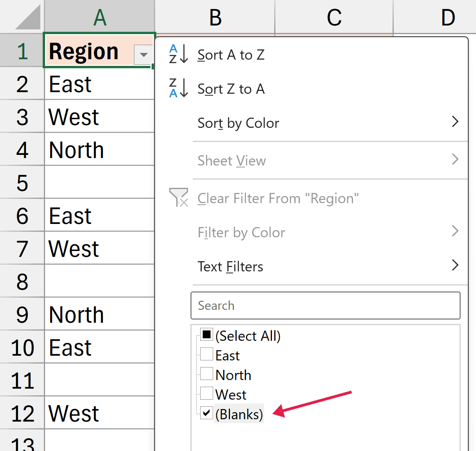The height and width of the screenshot is (451, 476).
Task: Select row 12 header
Action: pos(22,413)
